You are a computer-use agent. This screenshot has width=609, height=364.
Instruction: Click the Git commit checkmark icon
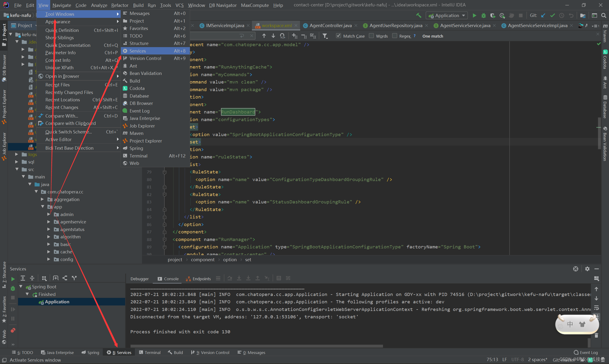552,15
